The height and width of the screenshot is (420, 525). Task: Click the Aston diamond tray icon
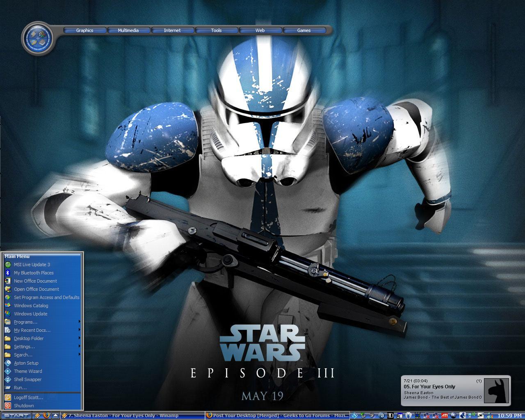point(354,415)
